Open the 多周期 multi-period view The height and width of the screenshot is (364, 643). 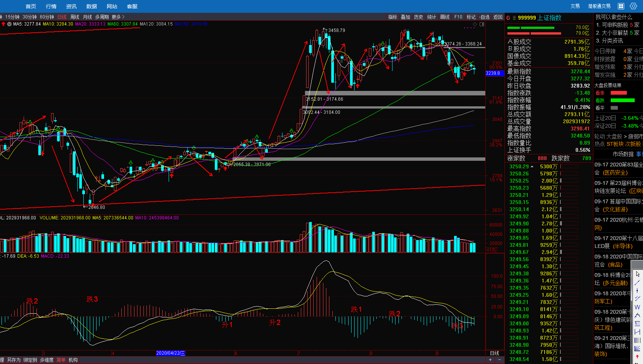[102, 17]
